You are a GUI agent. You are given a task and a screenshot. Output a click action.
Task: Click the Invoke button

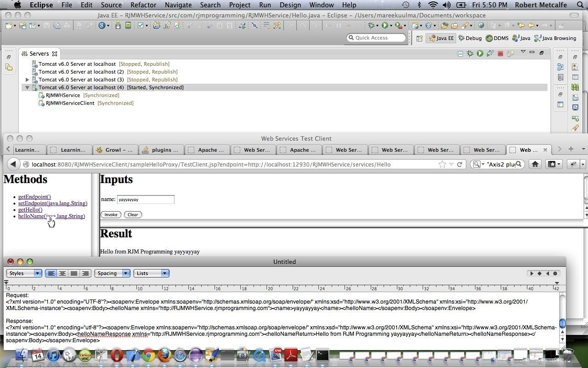pos(111,215)
